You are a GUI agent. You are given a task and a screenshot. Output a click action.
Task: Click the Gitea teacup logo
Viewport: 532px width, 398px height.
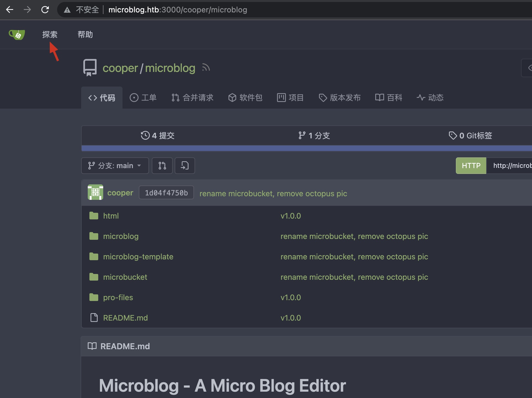17,35
